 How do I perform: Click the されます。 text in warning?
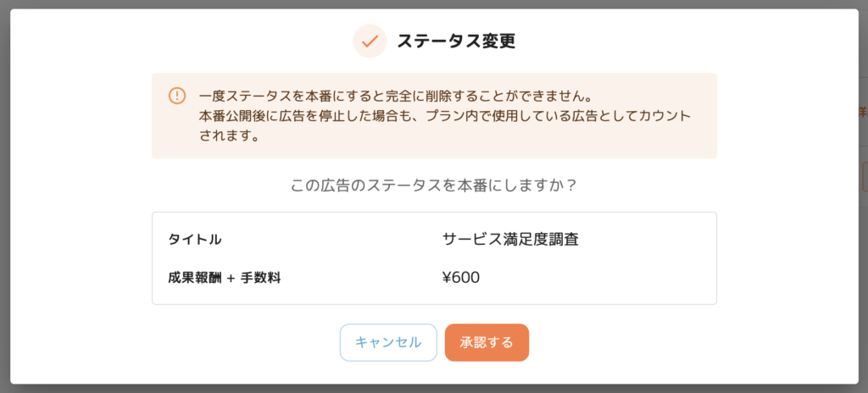229,136
